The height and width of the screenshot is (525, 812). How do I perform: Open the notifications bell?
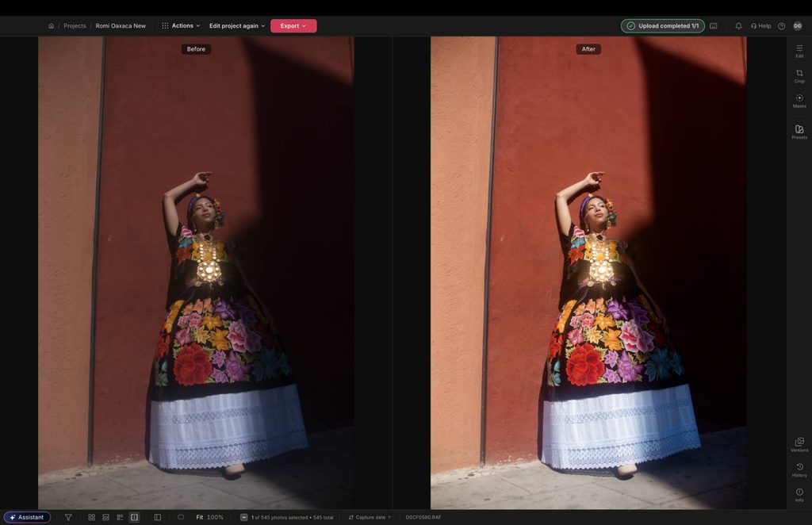point(738,26)
